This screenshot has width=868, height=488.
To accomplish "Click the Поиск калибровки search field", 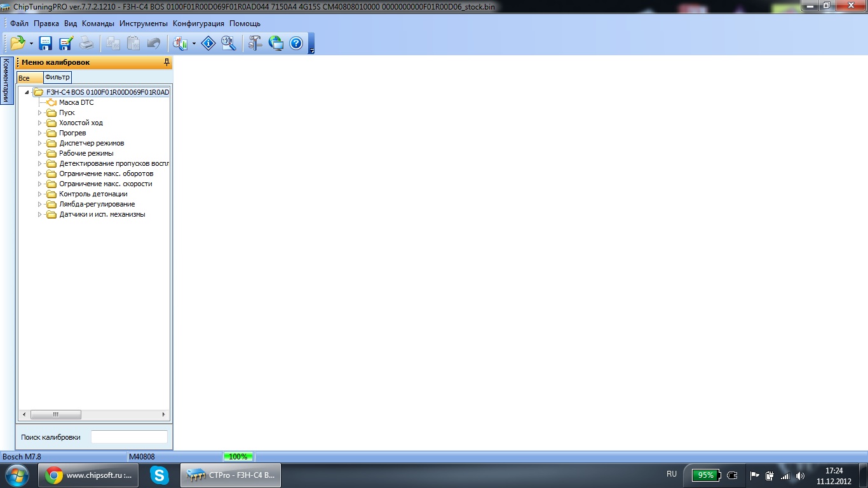I will [129, 437].
